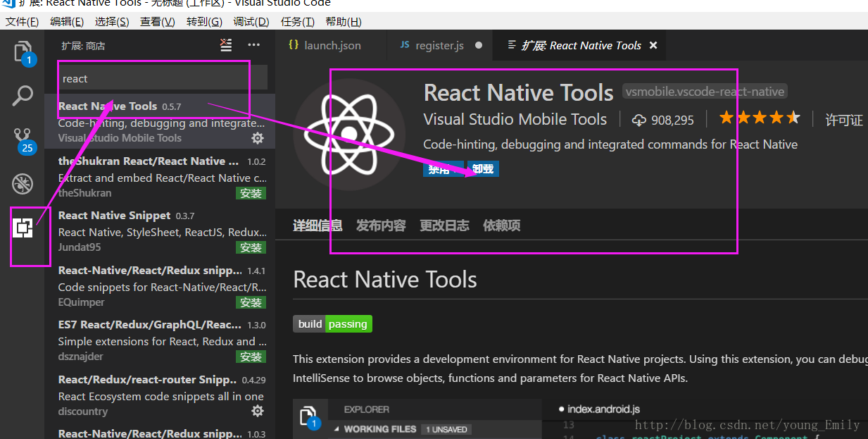The height and width of the screenshot is (439, 868).
Task: Install React Native Snippet extension
Action: point(251,247)
